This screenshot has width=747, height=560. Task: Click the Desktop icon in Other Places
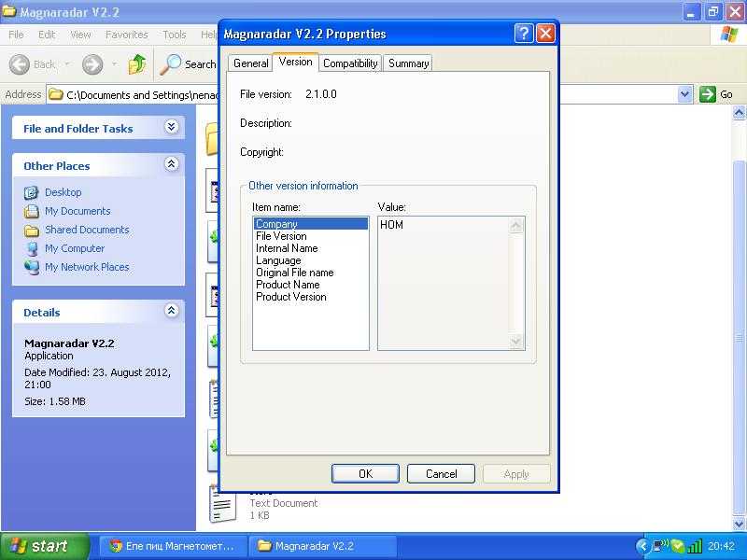coord(32,192)
